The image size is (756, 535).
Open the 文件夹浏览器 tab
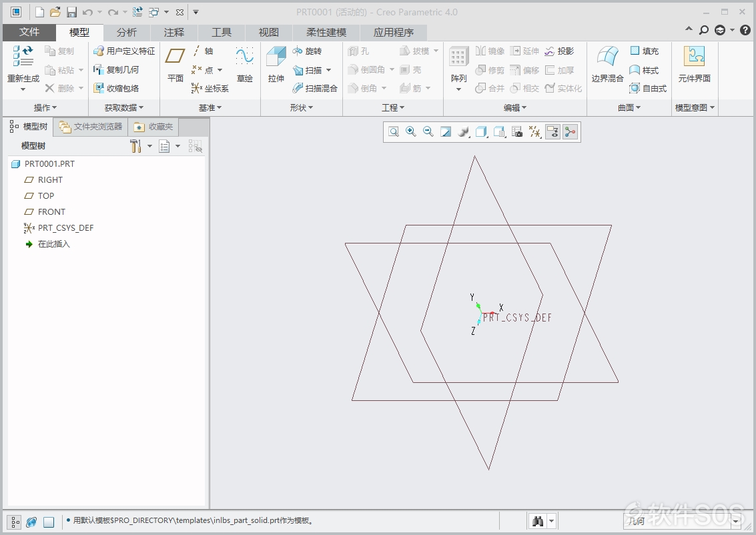point(91,127)
